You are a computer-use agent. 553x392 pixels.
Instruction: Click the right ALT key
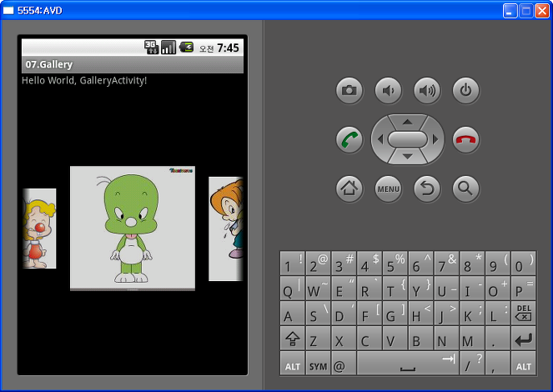(523, 363)
